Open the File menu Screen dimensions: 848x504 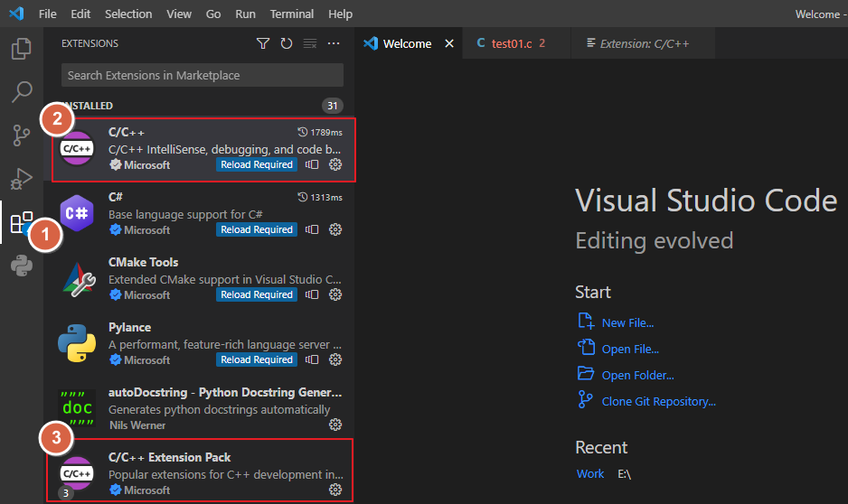pyautogui.click(x=48, y=14)
